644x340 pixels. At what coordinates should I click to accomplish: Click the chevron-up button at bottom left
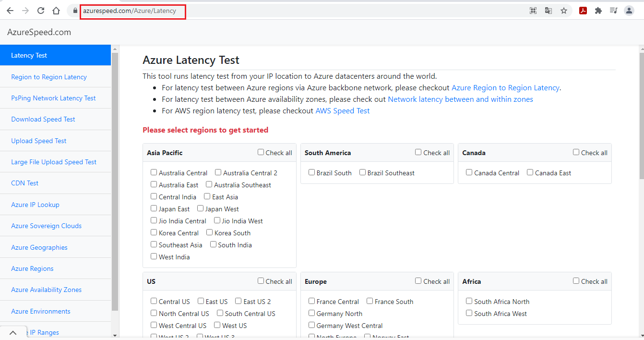coord(13,332)
